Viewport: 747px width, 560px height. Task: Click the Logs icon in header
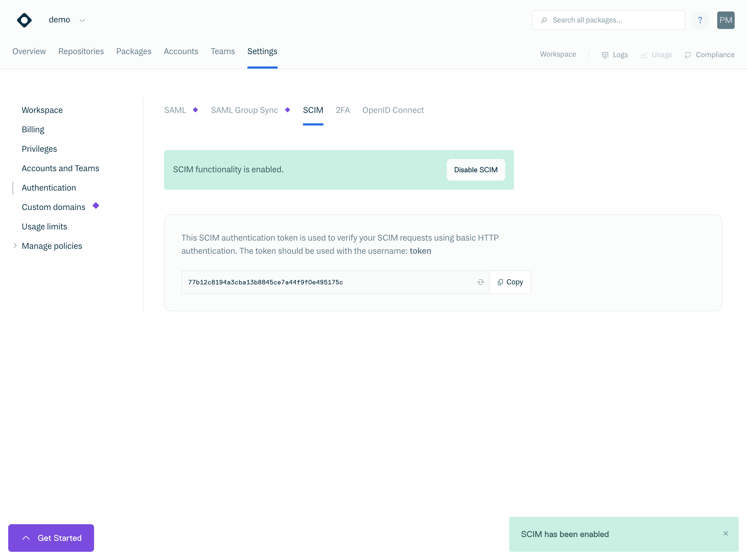(605, 55)
